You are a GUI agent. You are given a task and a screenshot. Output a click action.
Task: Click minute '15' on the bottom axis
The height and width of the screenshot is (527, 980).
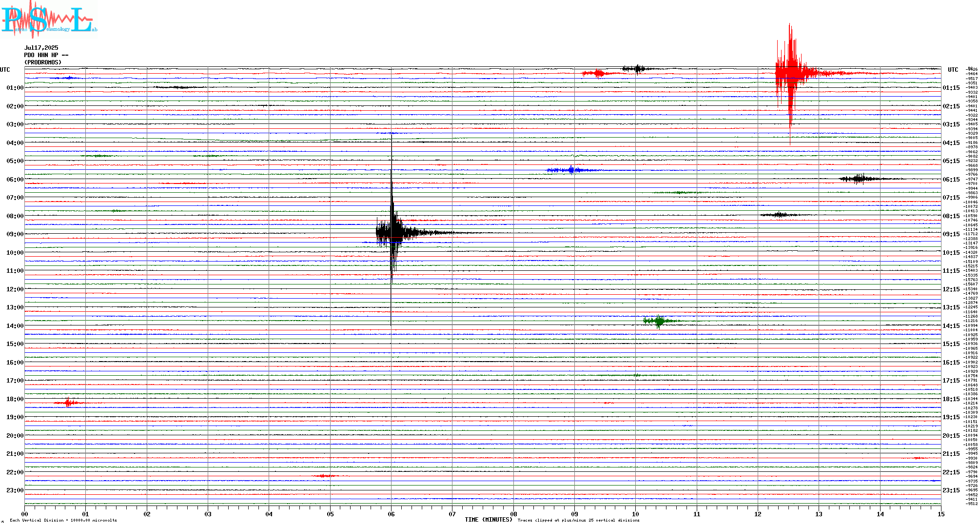pos(941,514)
